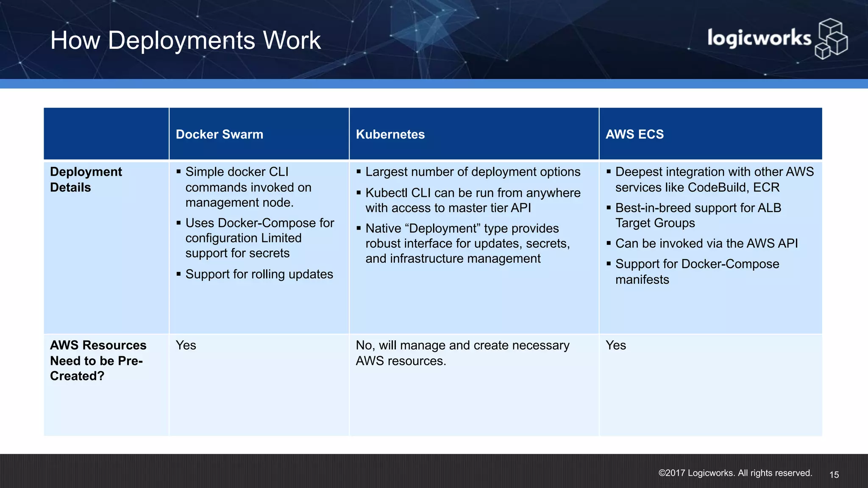This screenshot has width=868, height=488.
Task: Click the Simple docker CLI commands bullet
Action: (x=248, y=187)
